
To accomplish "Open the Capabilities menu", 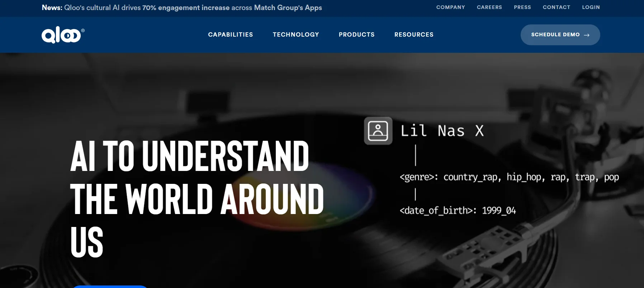I will tap(231, 34).
